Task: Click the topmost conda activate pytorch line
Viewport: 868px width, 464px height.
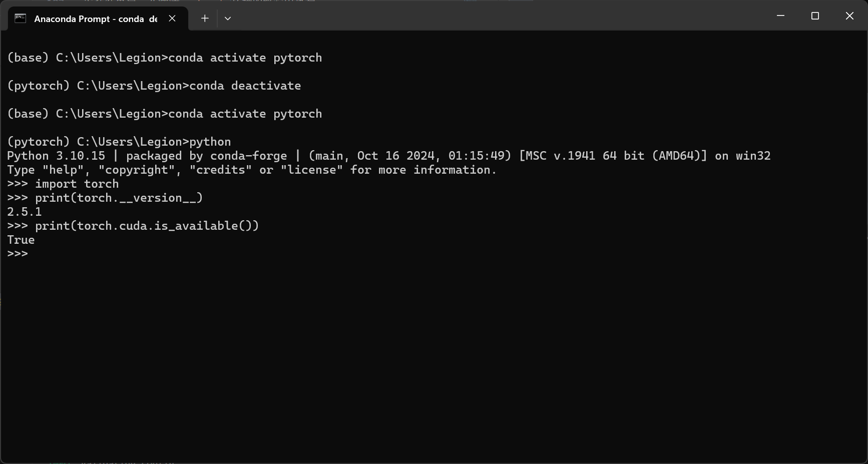Action: coord(165,58)
